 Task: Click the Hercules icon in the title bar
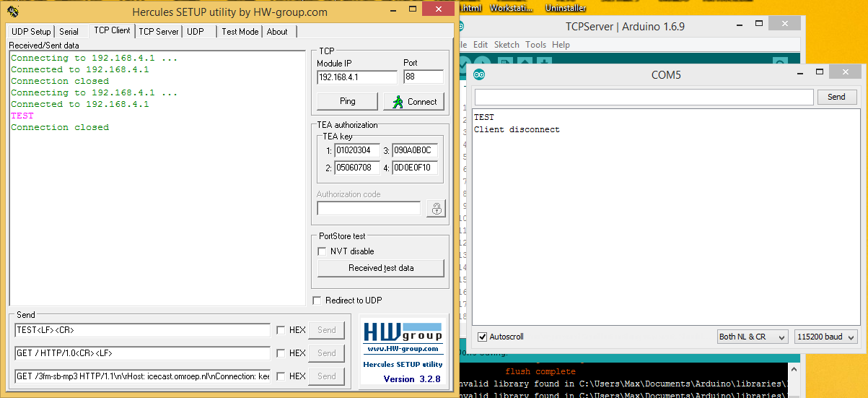[13, 12]
